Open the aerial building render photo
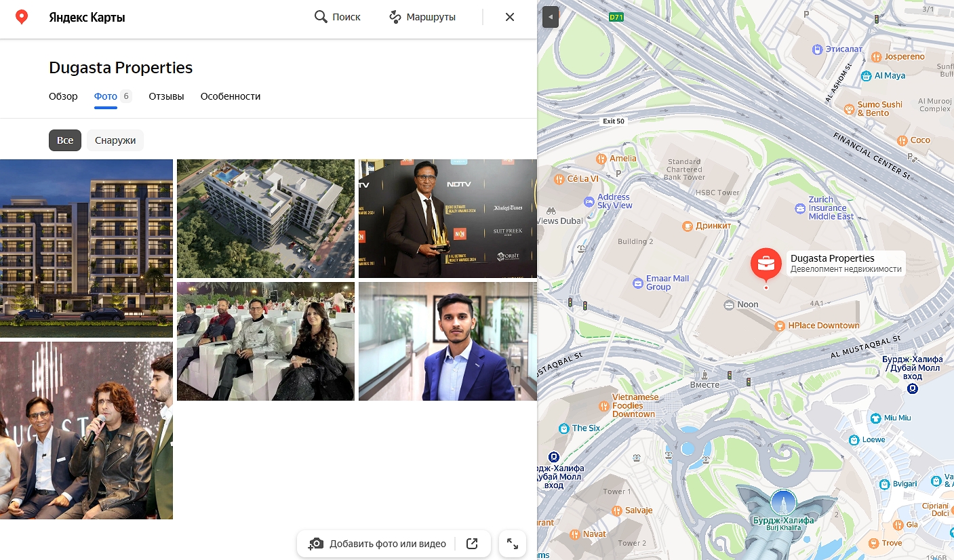Image resolution: width=954 pixels, height=560 pixels. click(265, 218)
